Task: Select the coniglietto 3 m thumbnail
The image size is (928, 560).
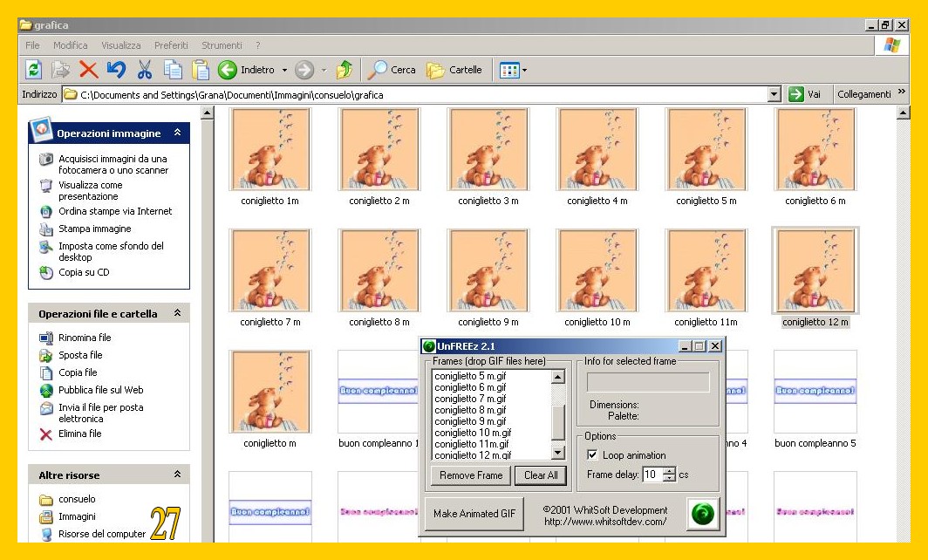Action: (488, 149)
